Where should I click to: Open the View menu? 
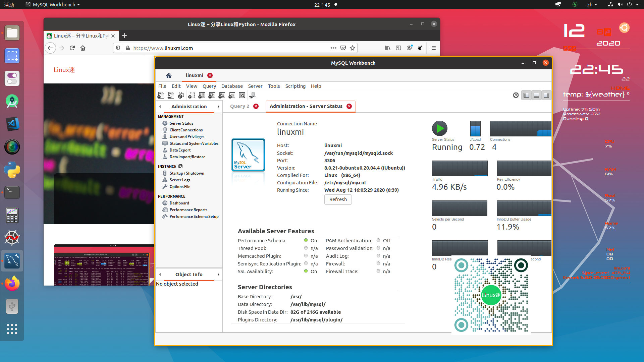tap(192, 86)
